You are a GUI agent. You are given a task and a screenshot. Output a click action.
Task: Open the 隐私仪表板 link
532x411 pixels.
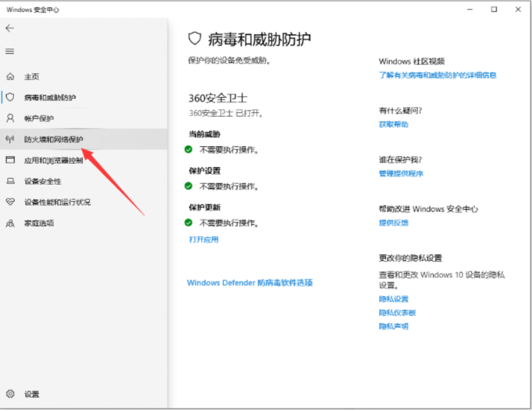(x=397, y=313)
